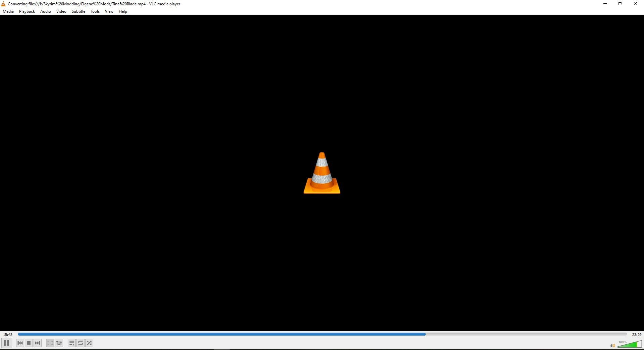Open the Media menu
The image size is (644, 350).
click(x=8, y=11)
